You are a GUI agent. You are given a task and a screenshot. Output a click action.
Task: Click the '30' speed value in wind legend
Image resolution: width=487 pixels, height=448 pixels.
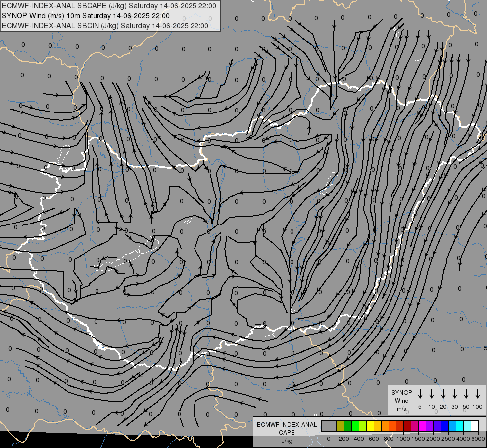point(454,407)
